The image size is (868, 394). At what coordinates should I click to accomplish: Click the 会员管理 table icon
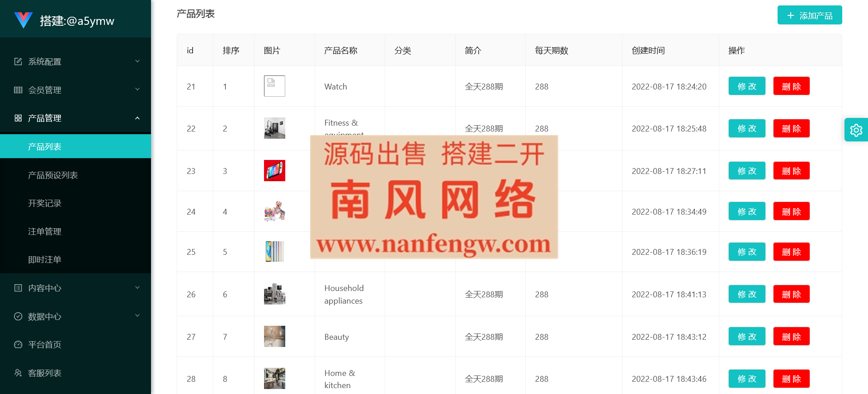click(18, 90)
